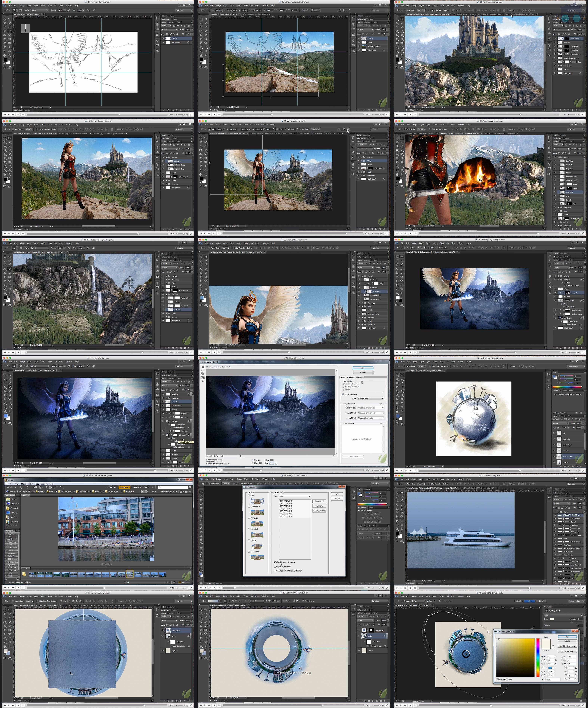Toggle Show Transform Controls in 15-Rough Assembly options bar
Screen dimensions: 588x708
234,483
